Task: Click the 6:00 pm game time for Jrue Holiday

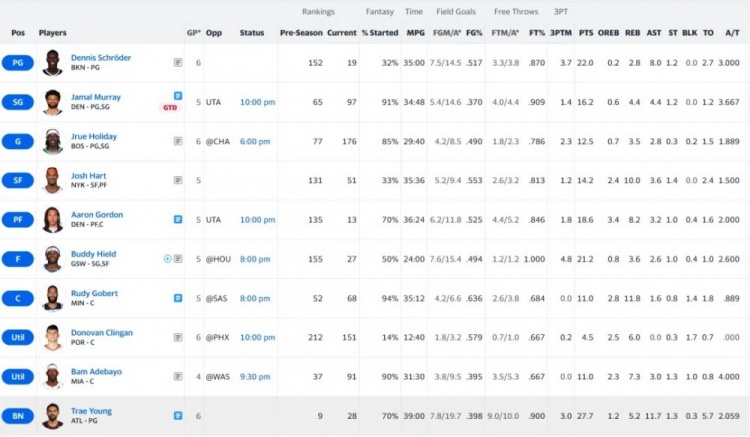Action: click(255, 141)
